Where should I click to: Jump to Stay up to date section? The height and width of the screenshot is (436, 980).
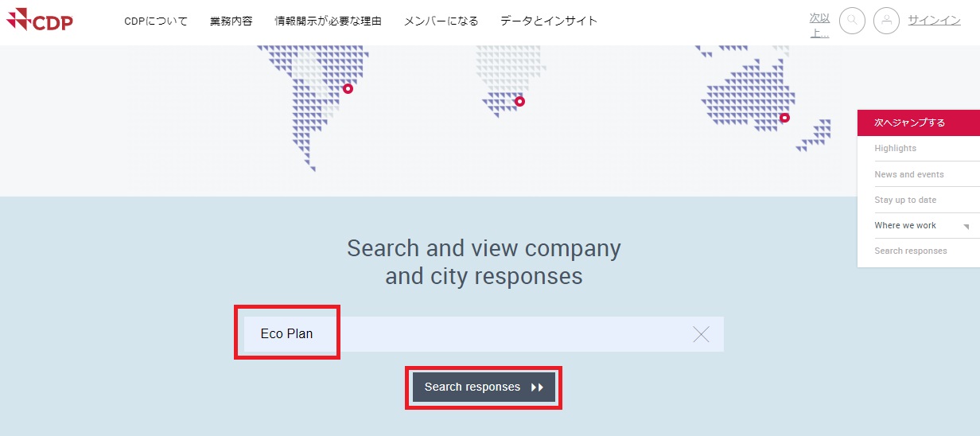point(905,200)
